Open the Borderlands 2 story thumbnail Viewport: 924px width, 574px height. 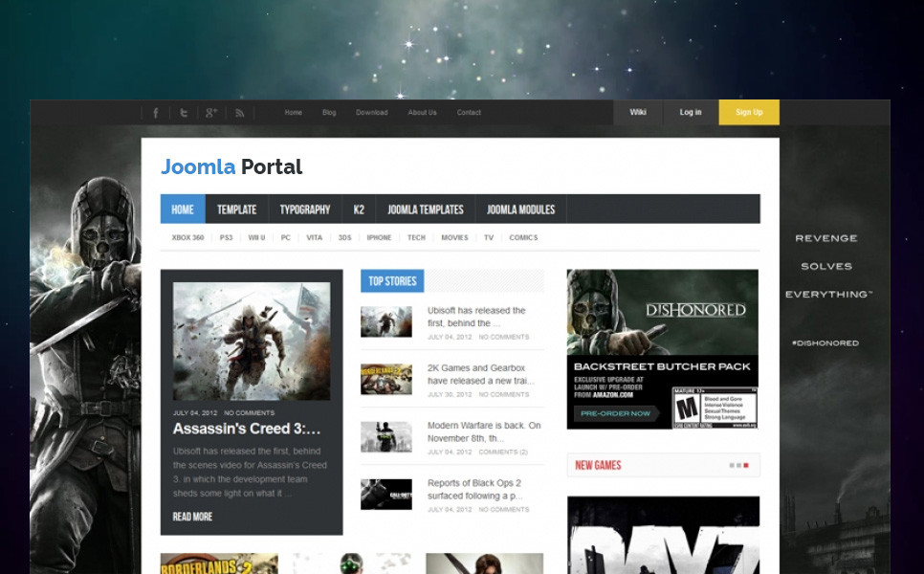pyautogui.click(x=386, y=379)
